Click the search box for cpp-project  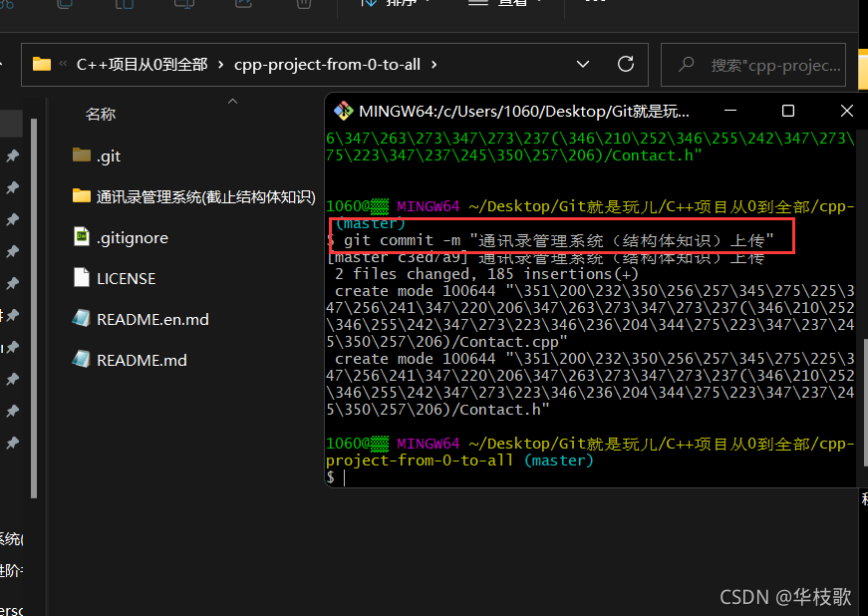click(752, 65)
